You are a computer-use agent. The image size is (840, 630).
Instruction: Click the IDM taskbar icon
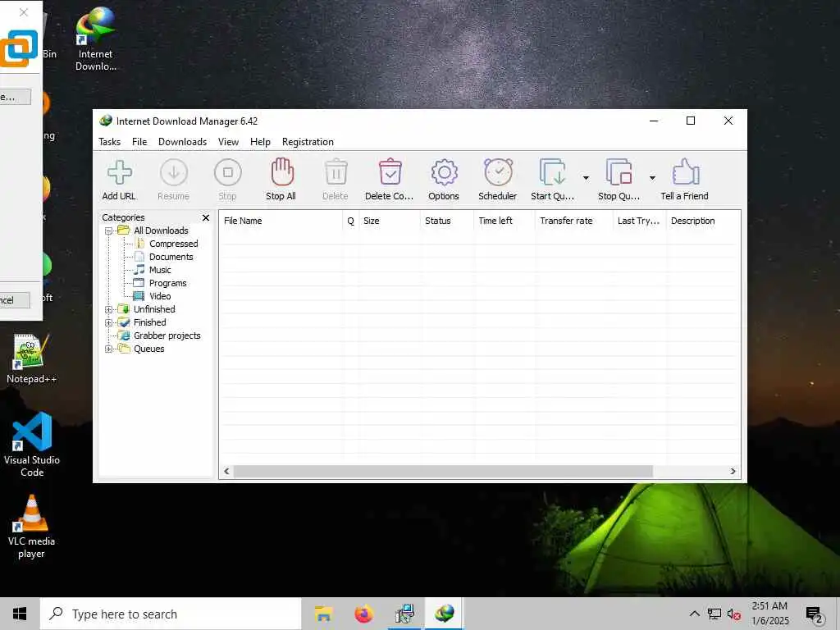pyautogui.click(x=444, y=614)
